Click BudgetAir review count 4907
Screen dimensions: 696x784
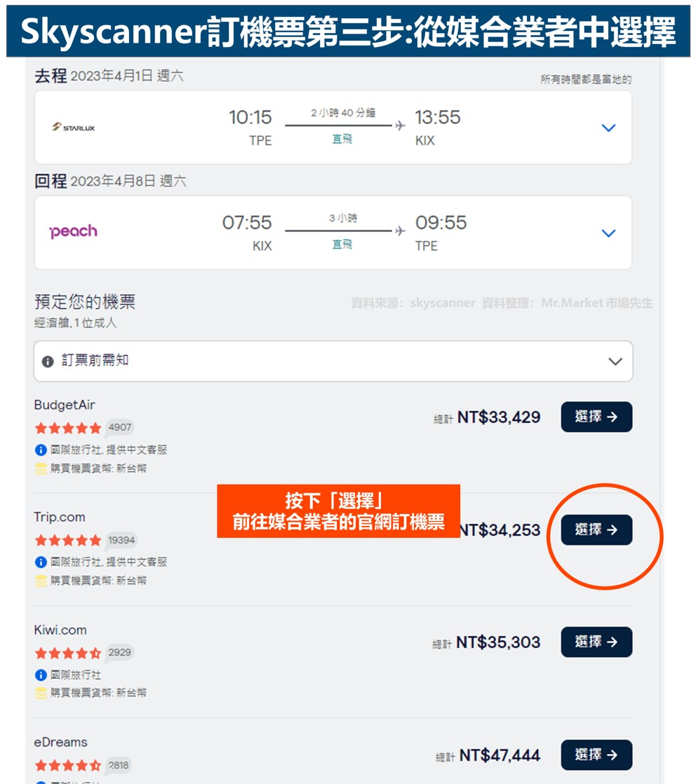coord(120,428)
